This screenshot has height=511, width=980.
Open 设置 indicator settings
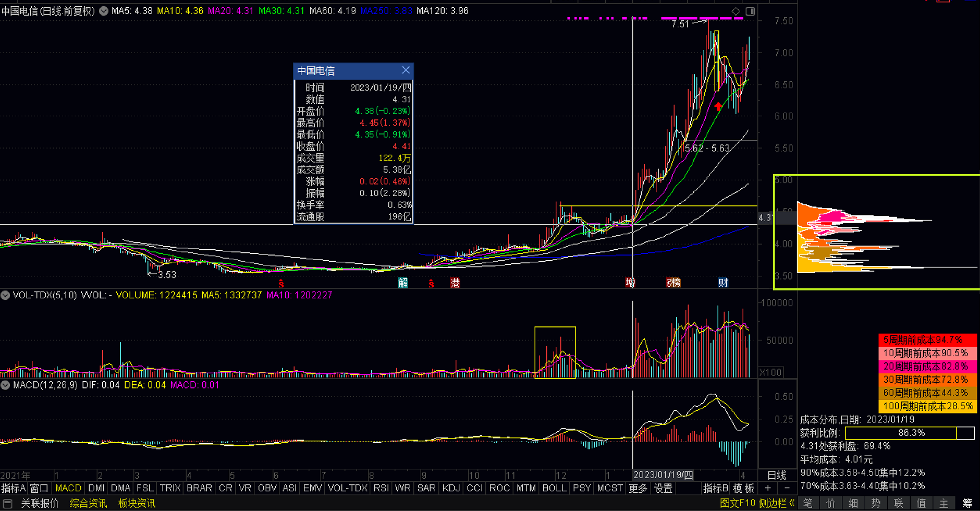[x=663, y=488]
